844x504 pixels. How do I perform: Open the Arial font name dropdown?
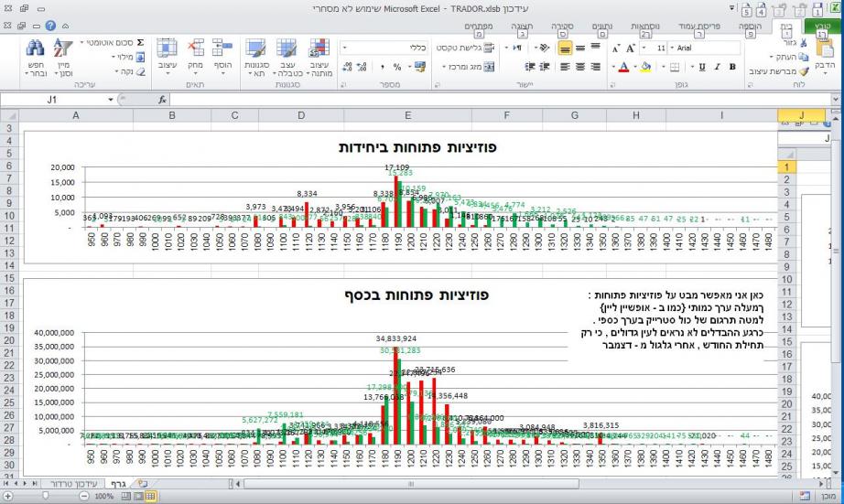[x=674, y=47]
